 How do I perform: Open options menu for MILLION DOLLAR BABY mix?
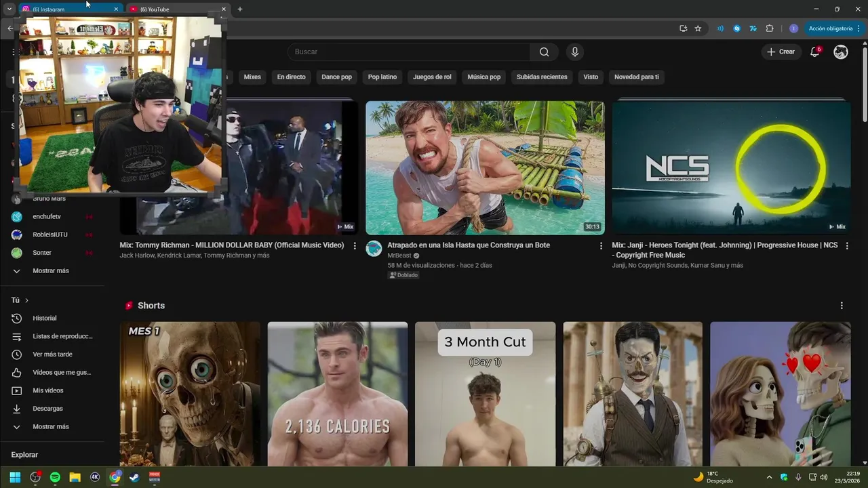click(x=355, y=246)
